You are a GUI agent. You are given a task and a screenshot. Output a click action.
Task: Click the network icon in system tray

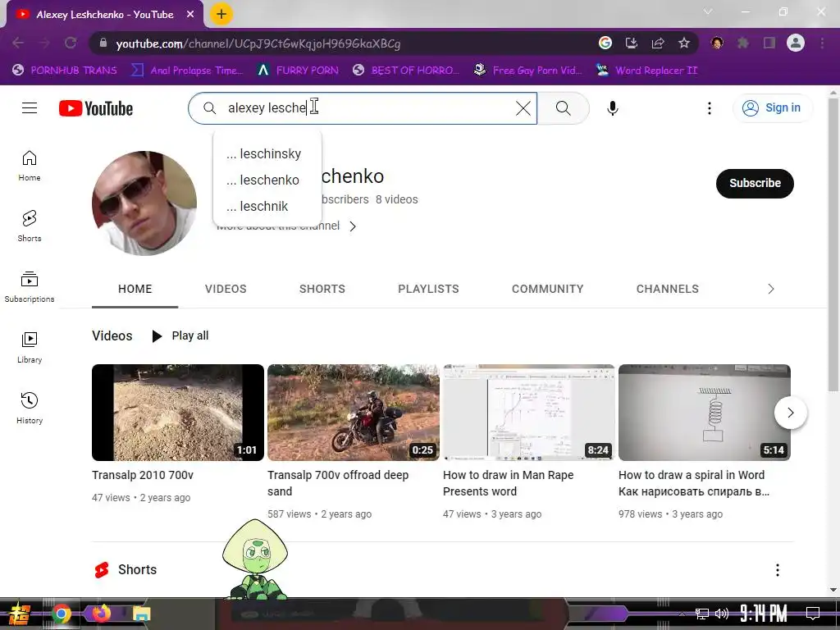[x=702, y=614]
